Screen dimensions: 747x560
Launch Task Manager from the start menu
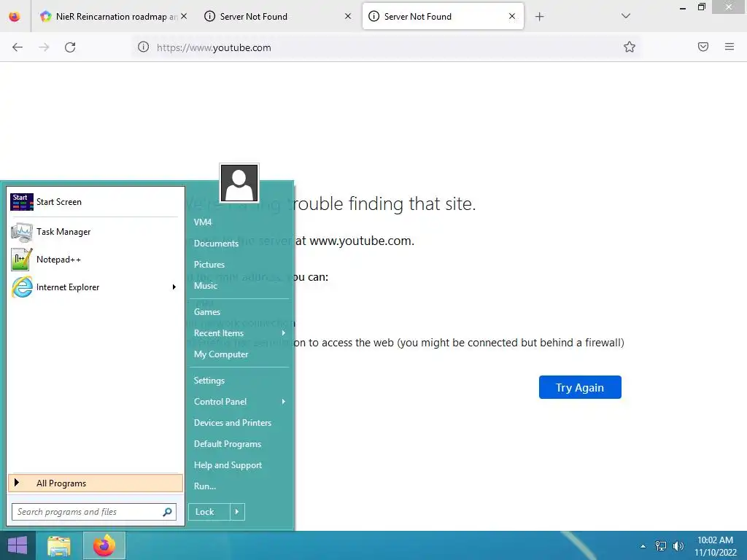(x=94, y=232)
